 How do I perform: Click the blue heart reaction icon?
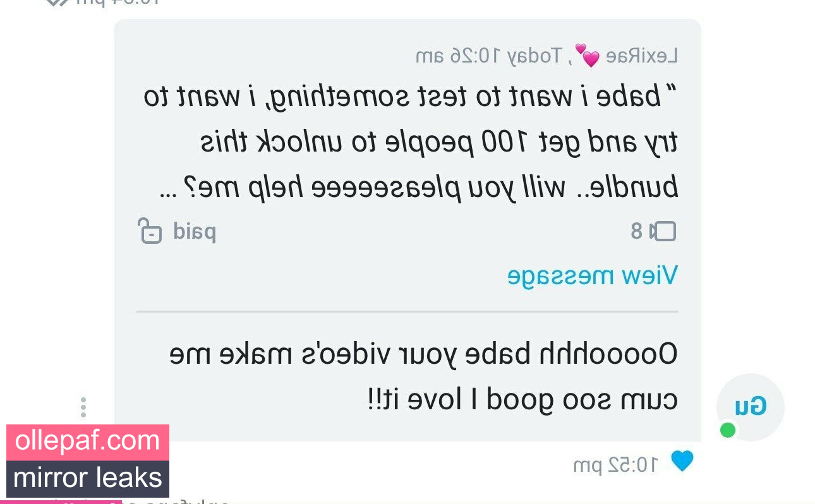click(x=682, y=462)
